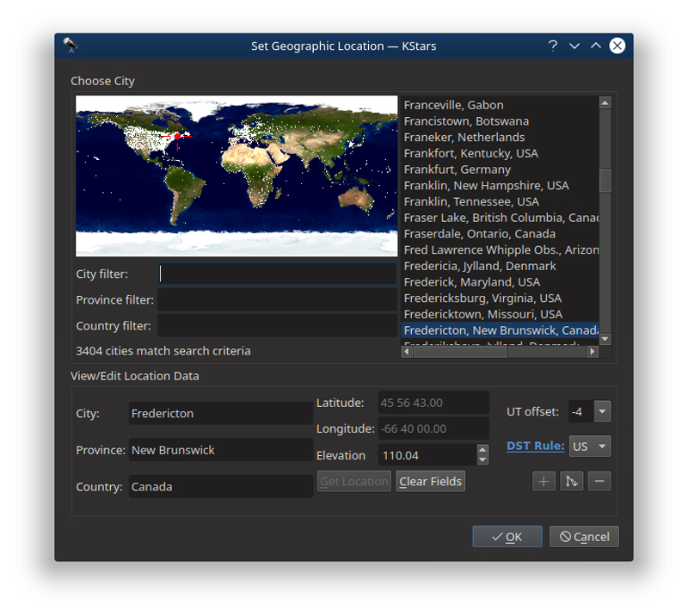
Task: Add a new city with the plus icon
Action: coord(544,481)
